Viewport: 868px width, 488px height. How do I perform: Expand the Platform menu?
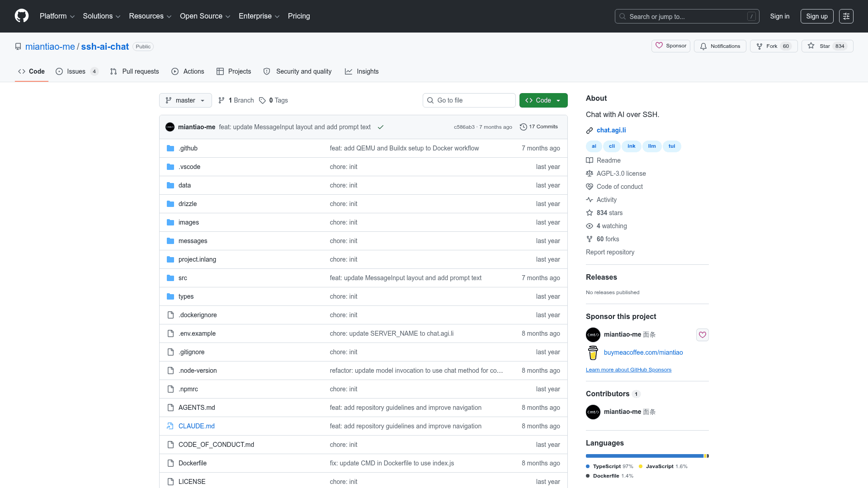[57, 16]
